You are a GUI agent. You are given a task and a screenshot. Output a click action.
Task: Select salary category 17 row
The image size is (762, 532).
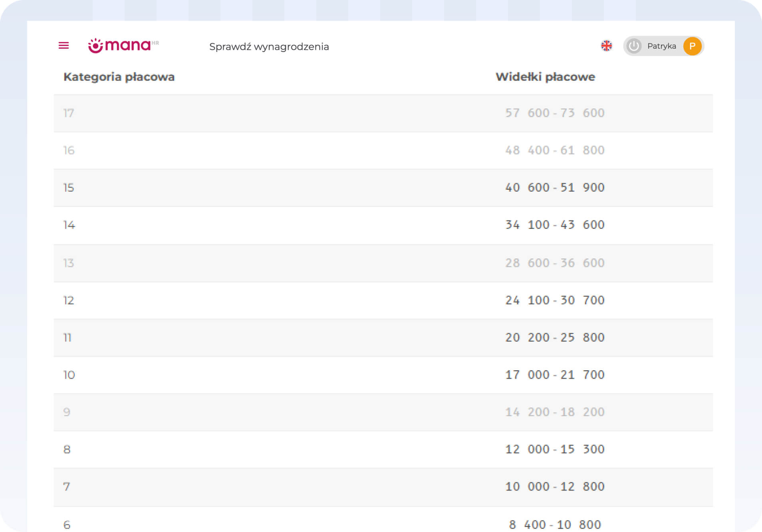[69, 113]
